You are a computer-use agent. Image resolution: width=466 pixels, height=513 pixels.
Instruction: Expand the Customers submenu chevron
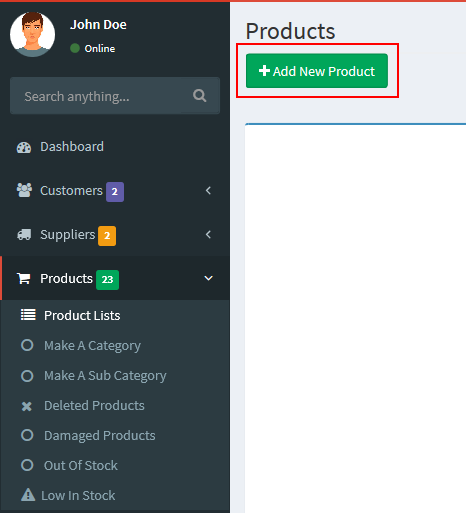(x=208, y=190)
